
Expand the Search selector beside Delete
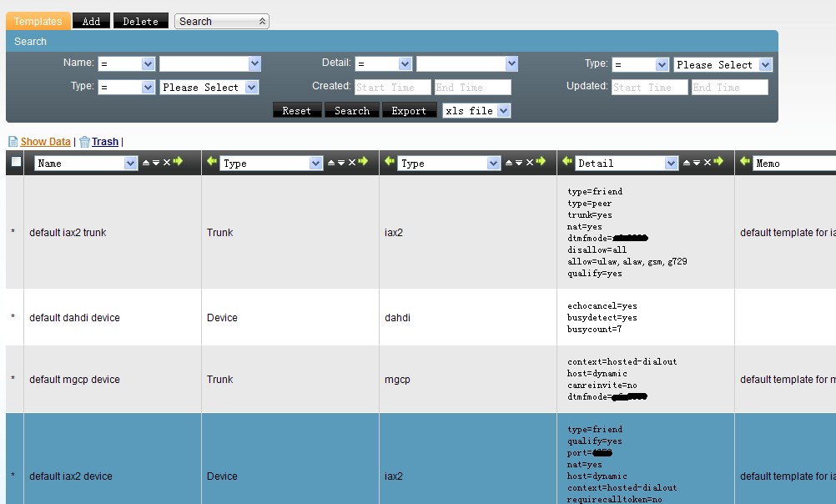pos(221,21)
